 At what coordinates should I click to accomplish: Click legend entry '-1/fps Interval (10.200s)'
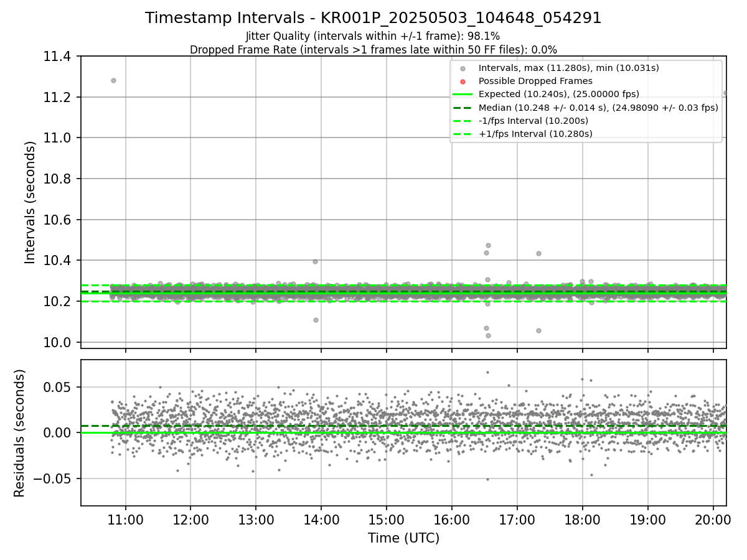533,121
